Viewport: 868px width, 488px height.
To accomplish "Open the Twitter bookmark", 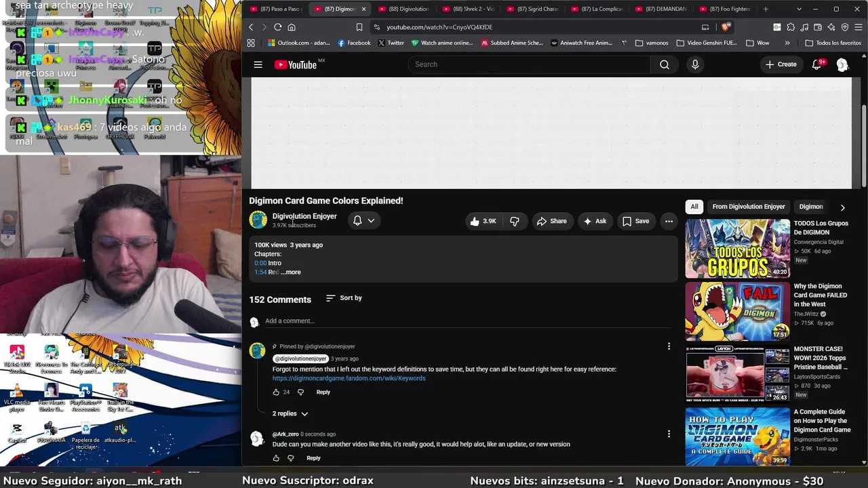I will (x=391, y=43).
